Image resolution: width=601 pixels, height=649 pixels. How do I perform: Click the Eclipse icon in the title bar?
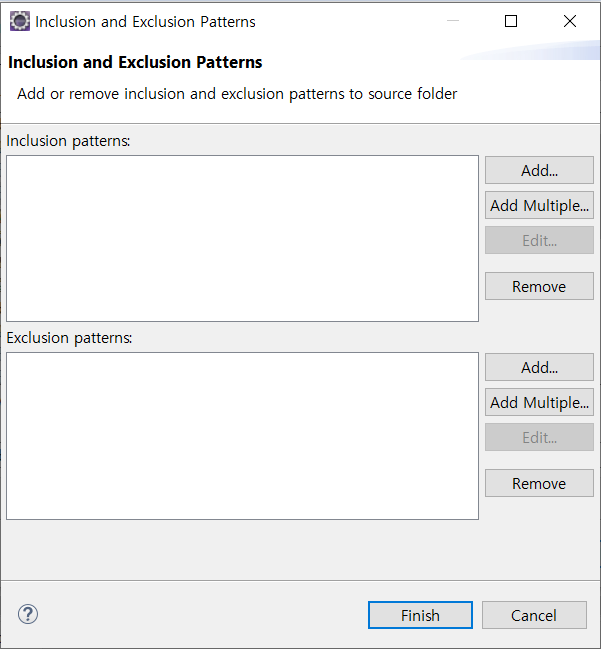click(19, 21)
